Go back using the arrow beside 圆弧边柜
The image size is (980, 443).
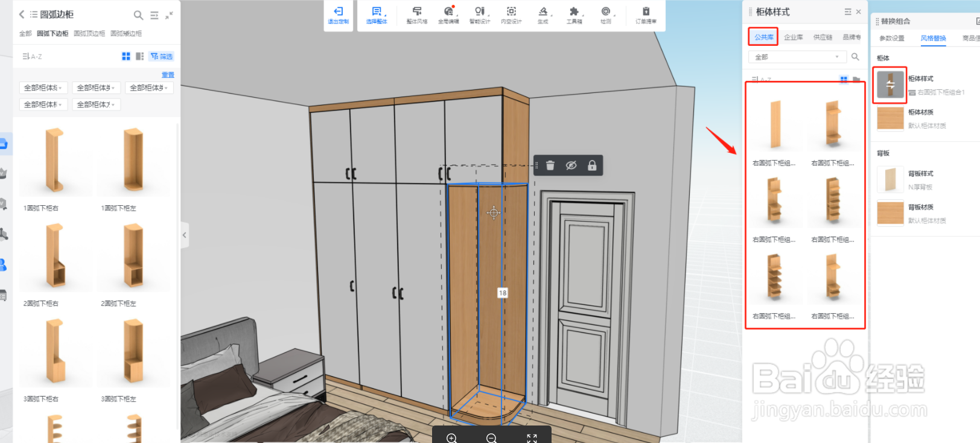pyautogui.click(x=22, y=14)
